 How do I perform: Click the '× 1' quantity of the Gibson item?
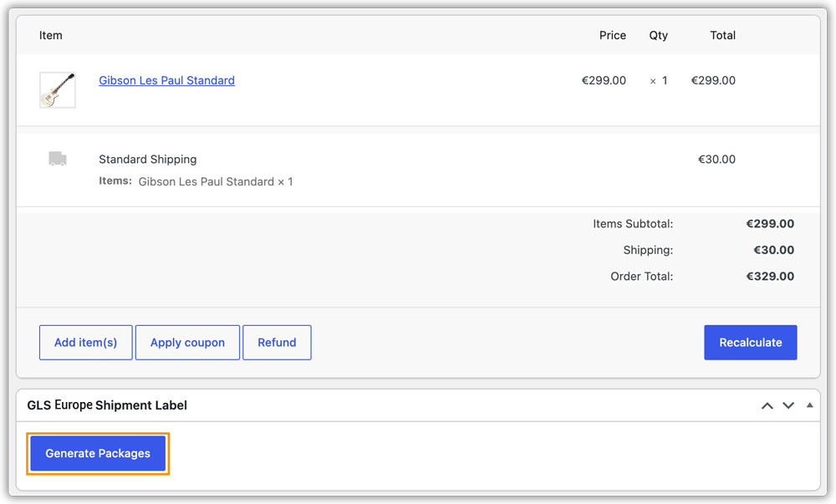pyautogui.click(x=659, y=80)
